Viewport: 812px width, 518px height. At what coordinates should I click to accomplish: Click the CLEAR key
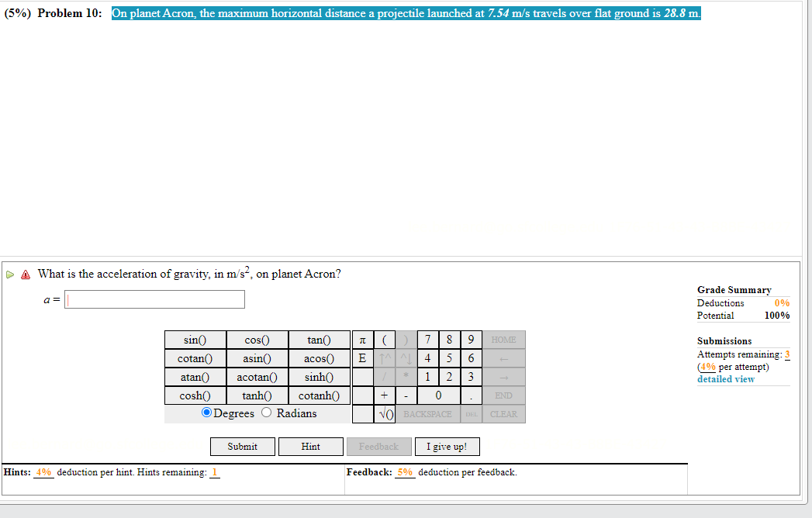coord(504,414)
